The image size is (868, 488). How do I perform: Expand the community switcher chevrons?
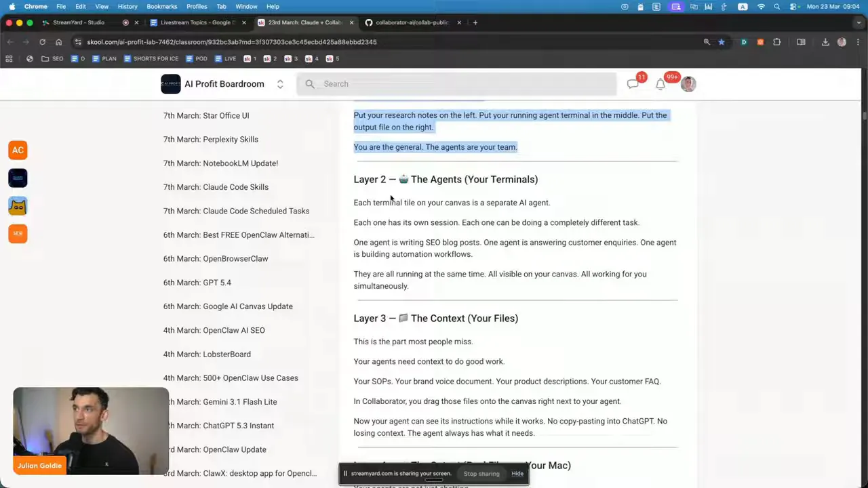point(279,84)
